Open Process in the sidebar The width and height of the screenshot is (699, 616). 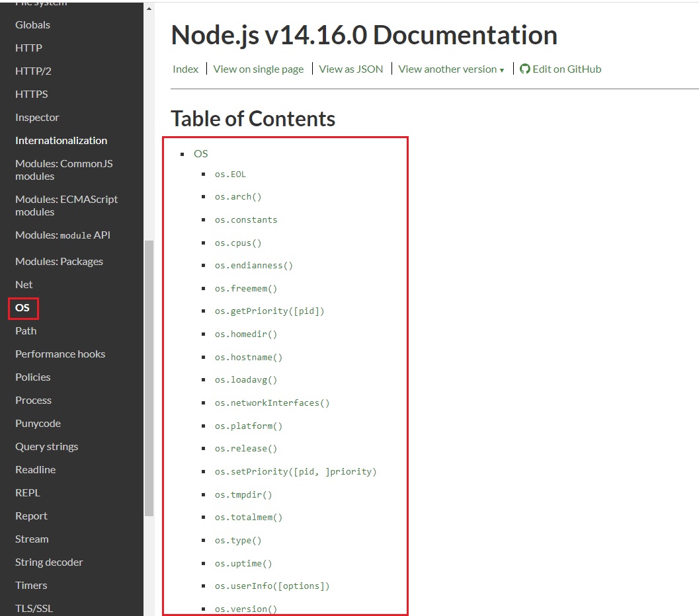[33, 401]
